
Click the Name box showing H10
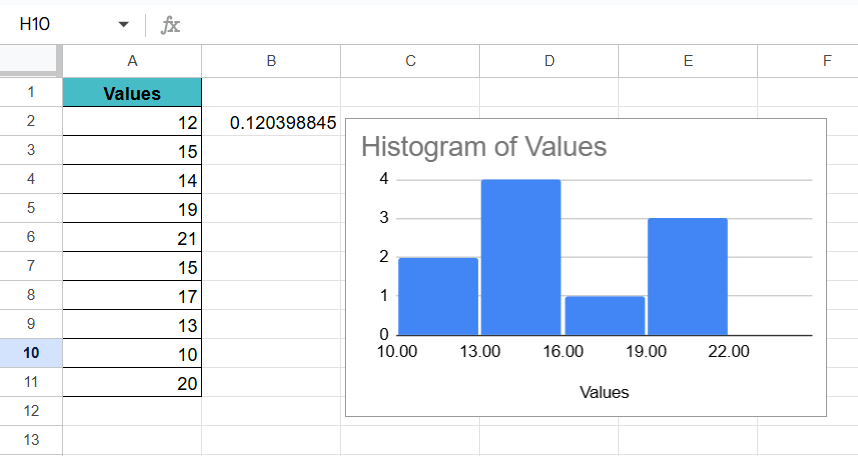coord(34,24)
